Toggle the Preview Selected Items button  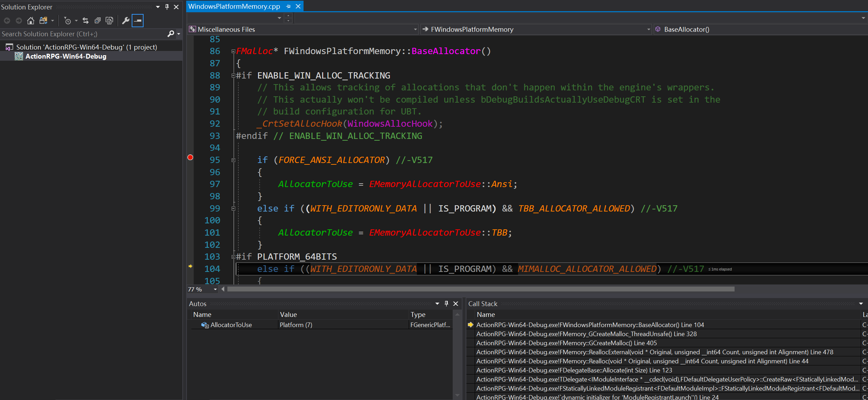[138, 21]
